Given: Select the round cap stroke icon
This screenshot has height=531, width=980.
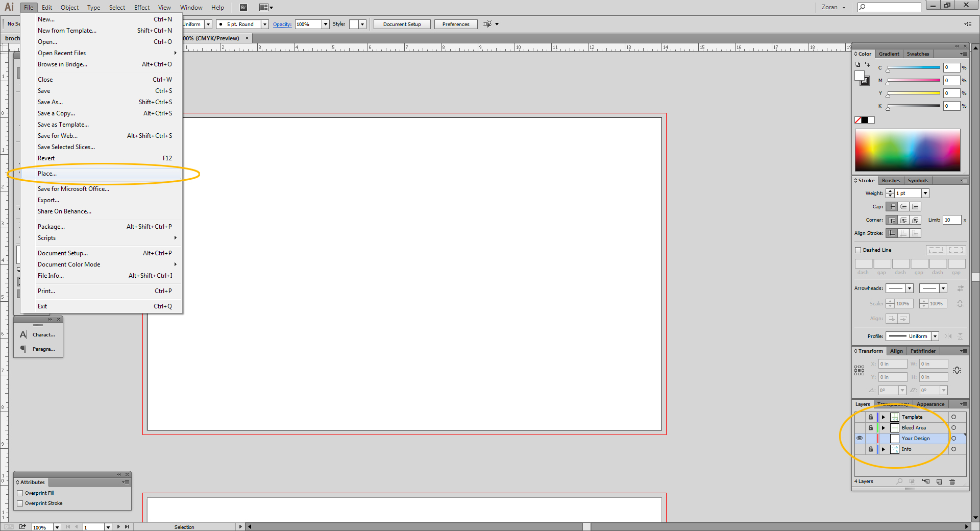Looking at the screenshot, I should tap(903, 207).
